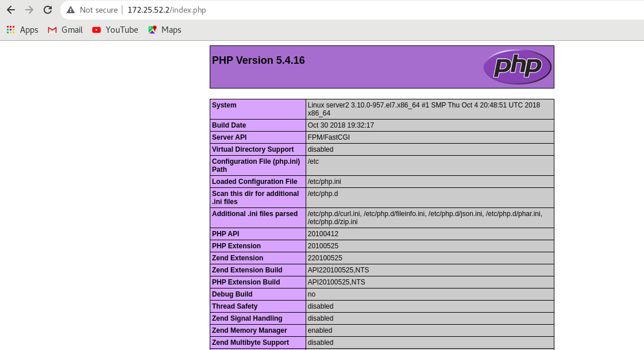Click the Oct 30 2018 19:32:17 value

[x=341, y=125]
